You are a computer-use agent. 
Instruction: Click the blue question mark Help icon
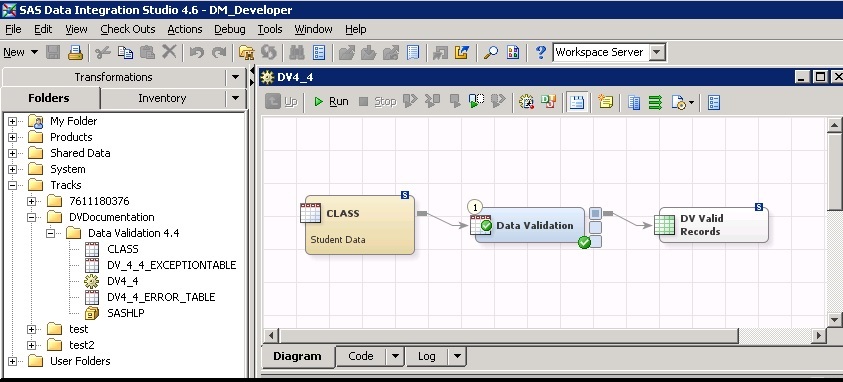coord(541,52)
